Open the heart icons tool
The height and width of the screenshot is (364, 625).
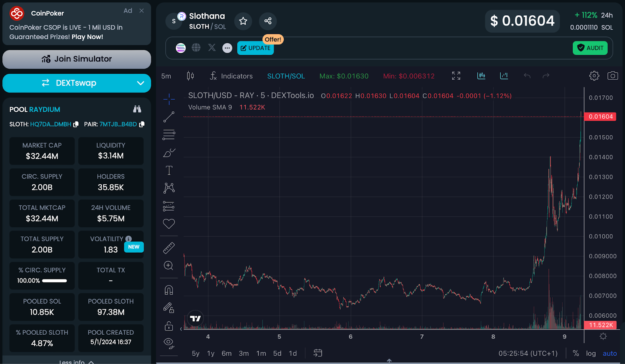(x=169, y=224)
